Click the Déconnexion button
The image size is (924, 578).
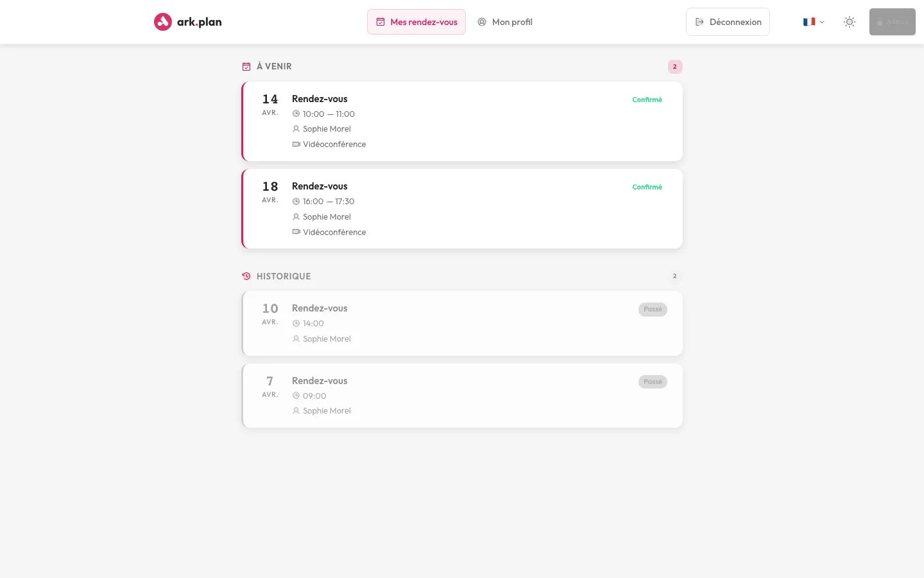[x=728, y=22]
